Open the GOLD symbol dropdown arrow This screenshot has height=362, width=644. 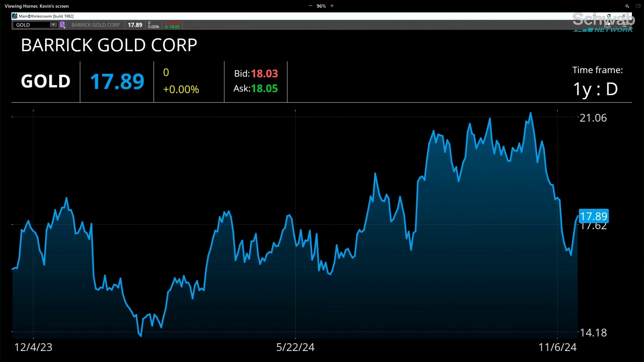[x=53, y=25]
